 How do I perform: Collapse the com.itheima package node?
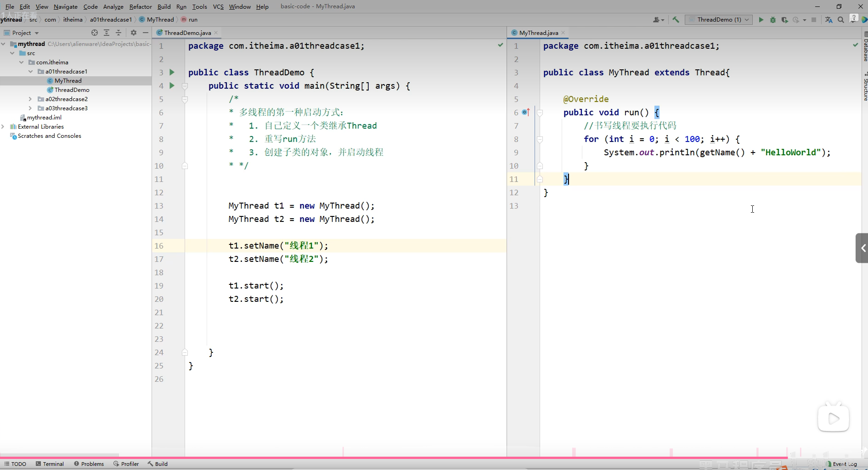(22, 62)
